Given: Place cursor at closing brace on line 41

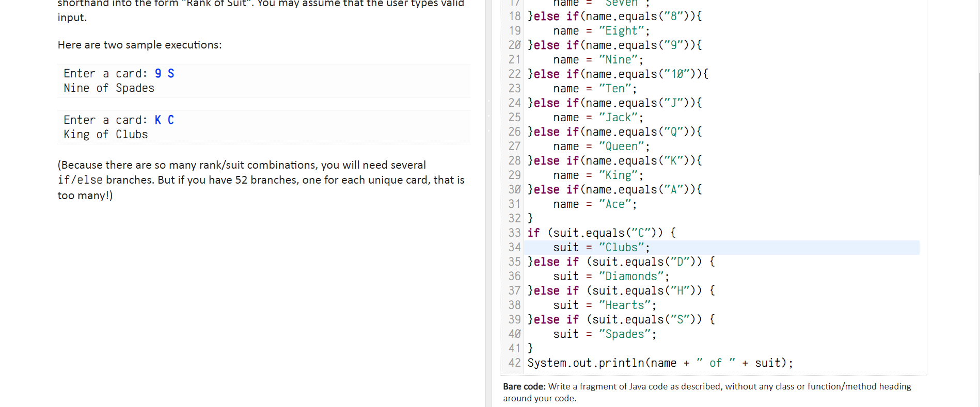Looking at the screenshot, I should (x=530, y=348).
